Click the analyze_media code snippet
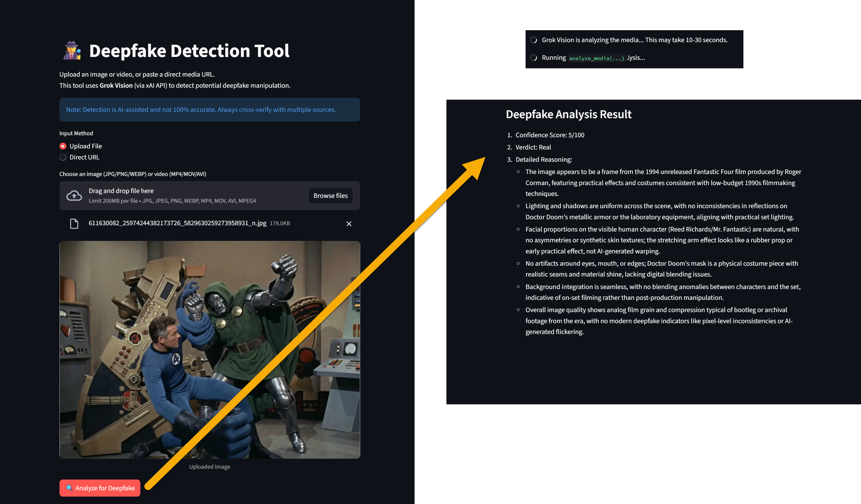Image resolution: width=861 pixels, height=504 pixels. (x=596, y=58)
